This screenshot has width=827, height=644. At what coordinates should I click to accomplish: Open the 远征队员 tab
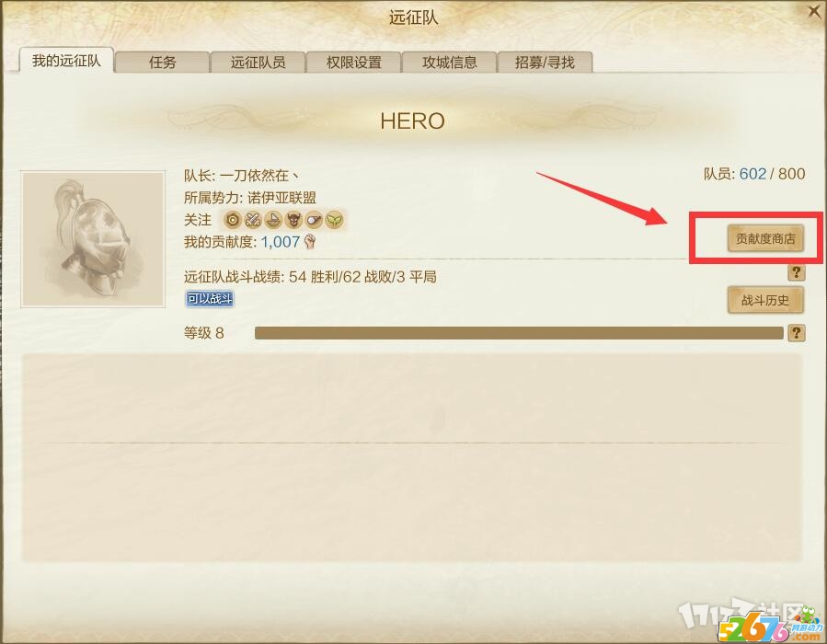(258, 63)
